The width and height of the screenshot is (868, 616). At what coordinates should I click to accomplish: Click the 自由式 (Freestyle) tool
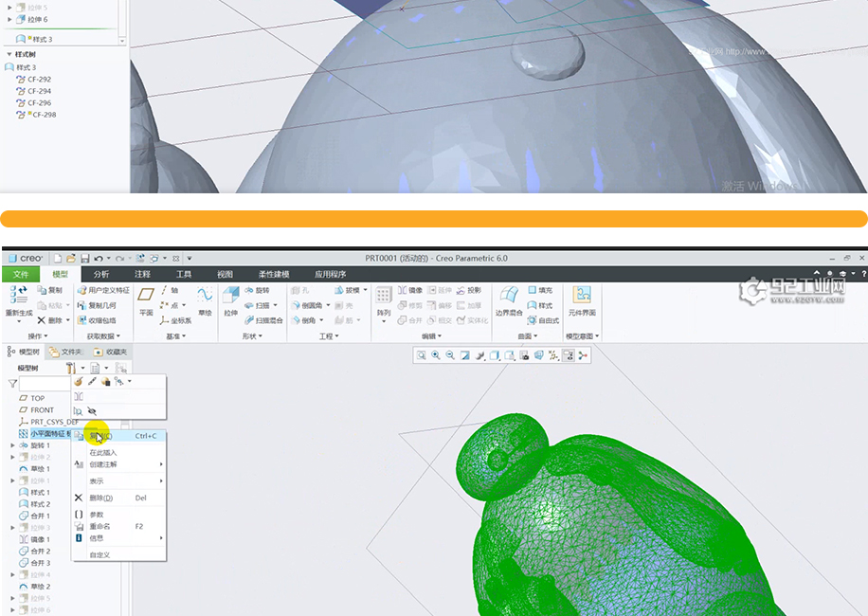pyautogui.click(x=543, y=320)
